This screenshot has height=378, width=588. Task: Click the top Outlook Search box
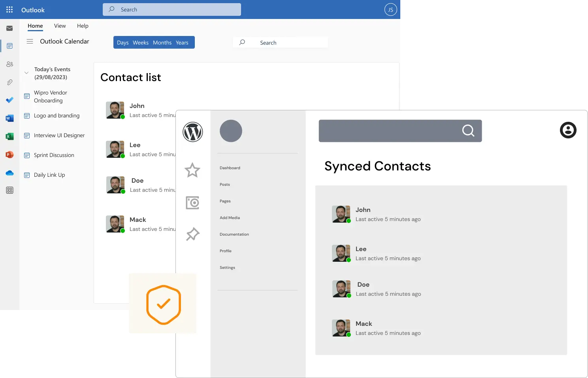click(x=172, y=9)
